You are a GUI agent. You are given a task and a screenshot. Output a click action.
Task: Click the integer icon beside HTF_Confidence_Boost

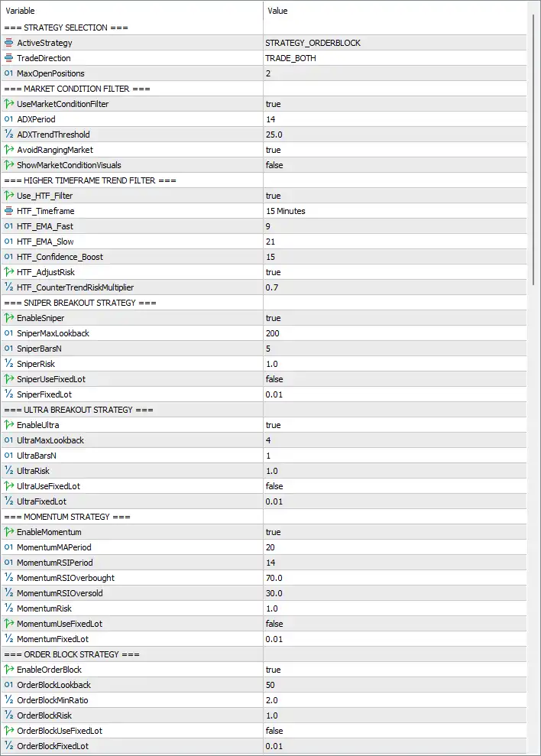click(8, 257)
